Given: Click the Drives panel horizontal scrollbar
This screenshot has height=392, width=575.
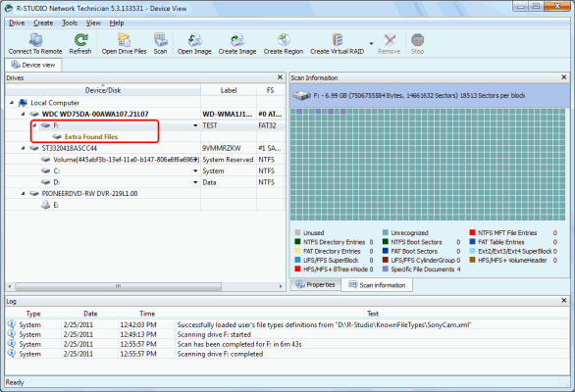Looking at the screenshot, I should click(x=118, y=286).
